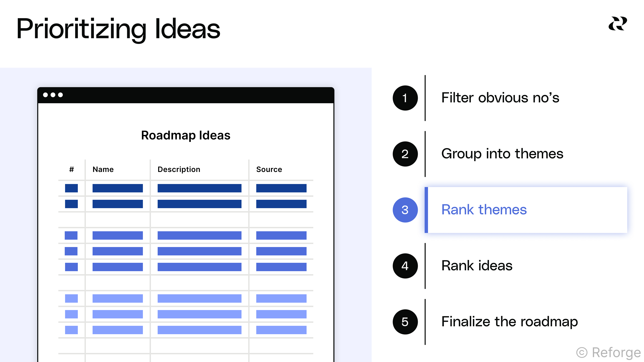The height and width of the screenshot is (362, 644).
Task: Click the © Reforge watermark
Action: pos(608,352)
